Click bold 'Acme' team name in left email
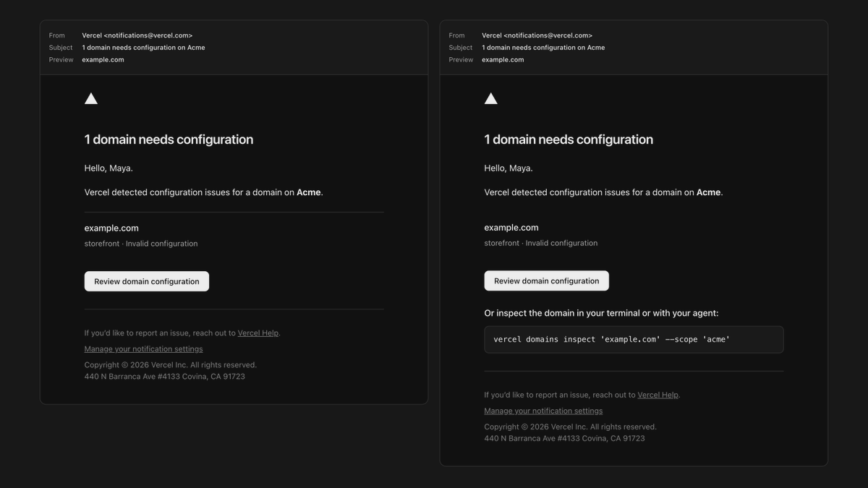 pyautogui.click(x=309, y=192)
